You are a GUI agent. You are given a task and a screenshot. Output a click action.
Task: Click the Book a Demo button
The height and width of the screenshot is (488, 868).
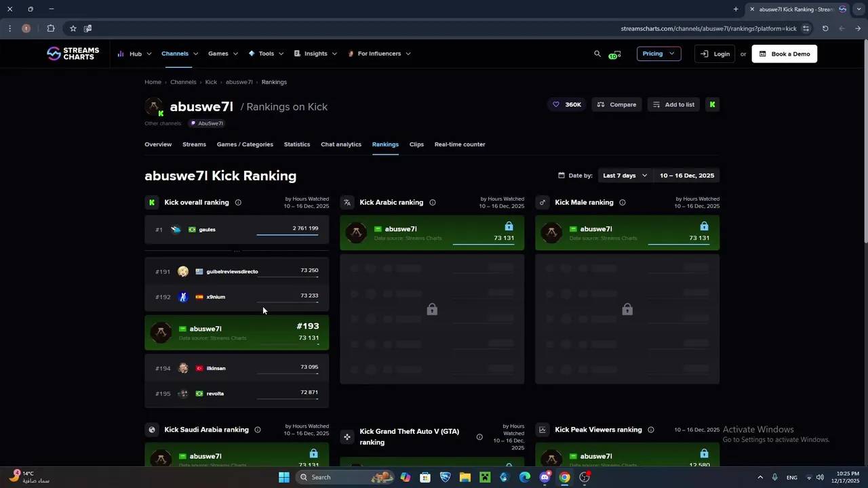click(785, 54)
